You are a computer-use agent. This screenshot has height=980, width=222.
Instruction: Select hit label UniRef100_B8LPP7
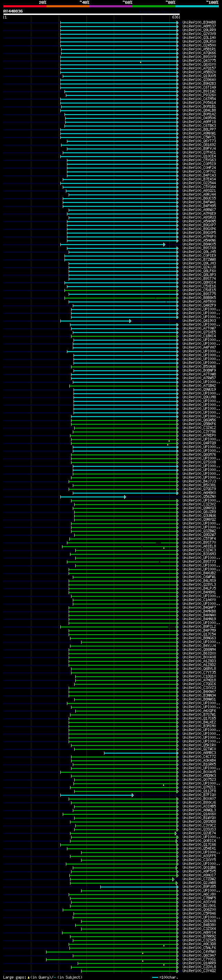pos(199,129)
